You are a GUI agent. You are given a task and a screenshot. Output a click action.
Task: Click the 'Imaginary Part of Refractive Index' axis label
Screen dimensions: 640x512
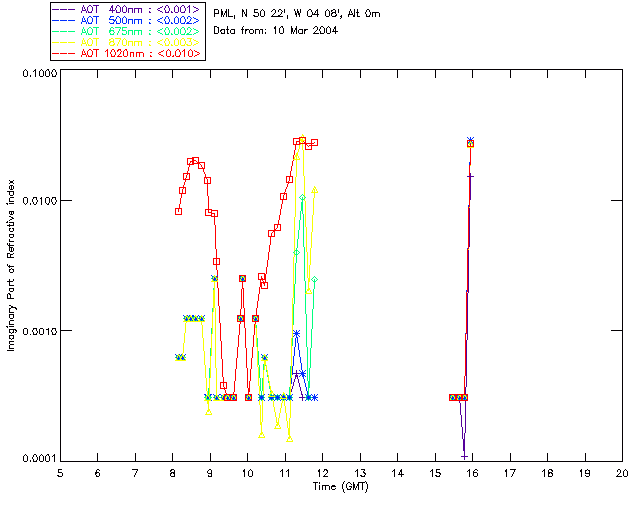click(11, 265)
